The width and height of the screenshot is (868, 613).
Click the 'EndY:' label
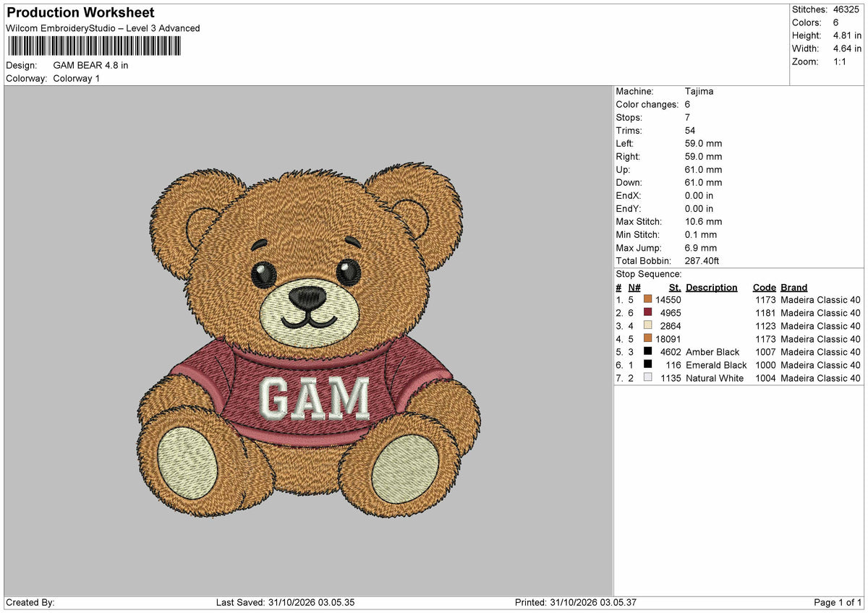coord(629,208)
